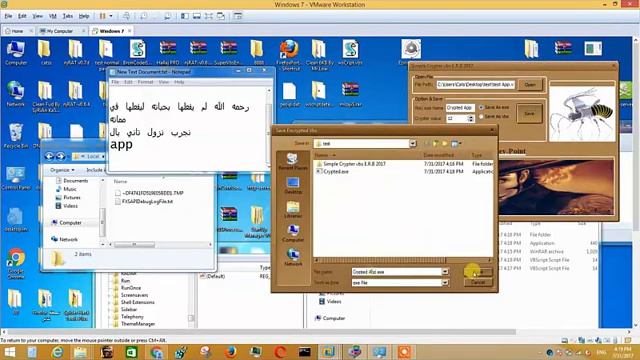Click the Firefox shortcut desktop icon
Image resolution: width=640 pixels, height=360 pixels.
point(289,55)
